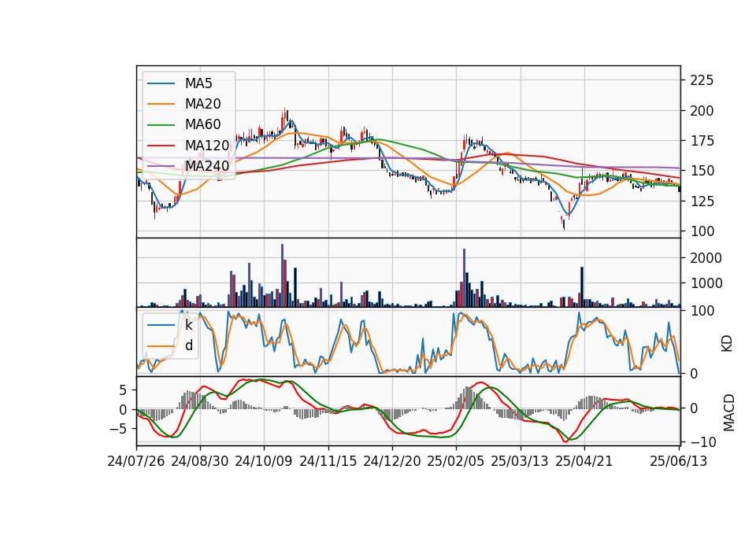Click the KD axis title
The height and width of the screenshot is (543, 756).
pyautogui.click(x=727, y=343)
